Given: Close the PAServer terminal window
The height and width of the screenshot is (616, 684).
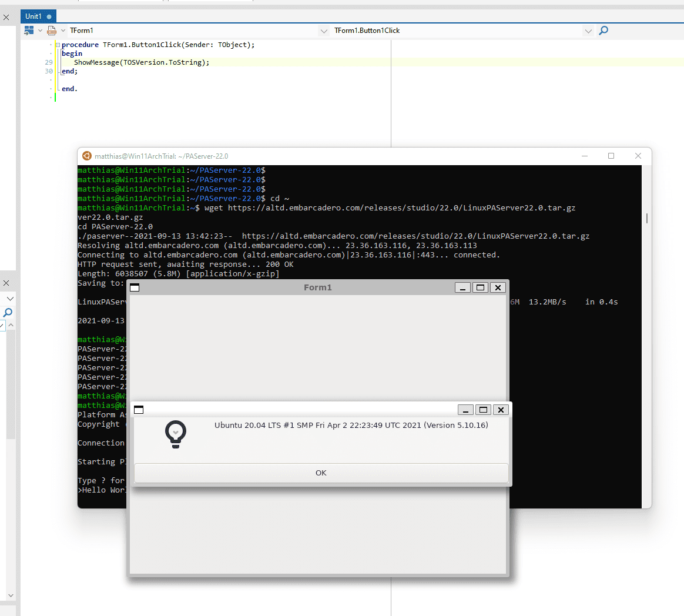Looking at the screenshot, I should click(x=638, y=156).
